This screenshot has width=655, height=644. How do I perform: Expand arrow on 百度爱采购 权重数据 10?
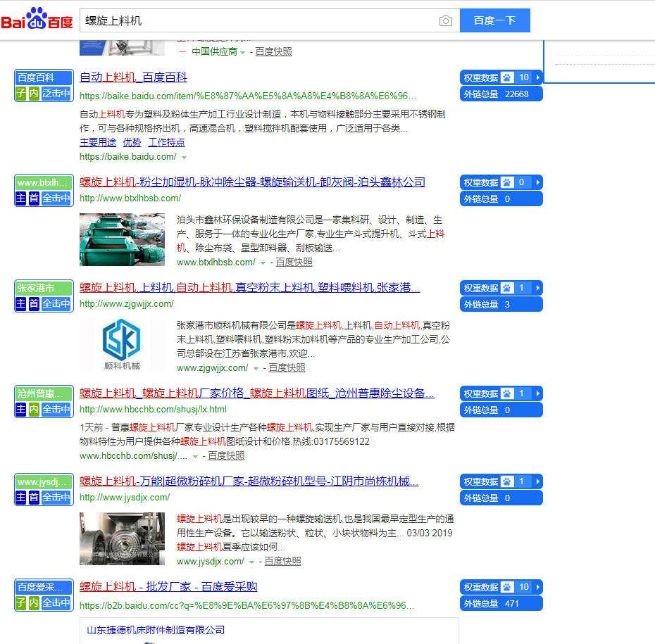[537, 587]
